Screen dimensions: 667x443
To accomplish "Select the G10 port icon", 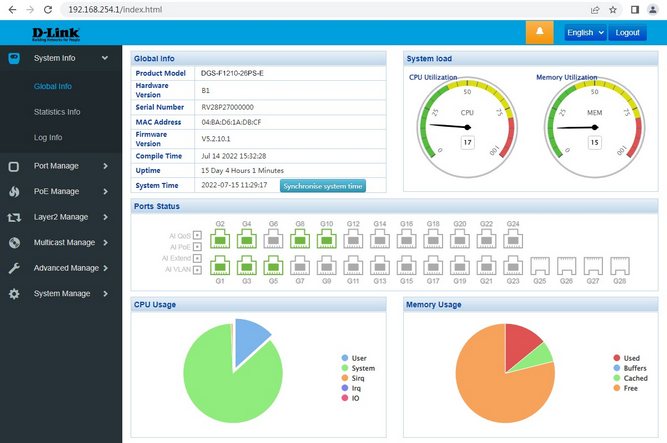I will click(x=326, y=240).
